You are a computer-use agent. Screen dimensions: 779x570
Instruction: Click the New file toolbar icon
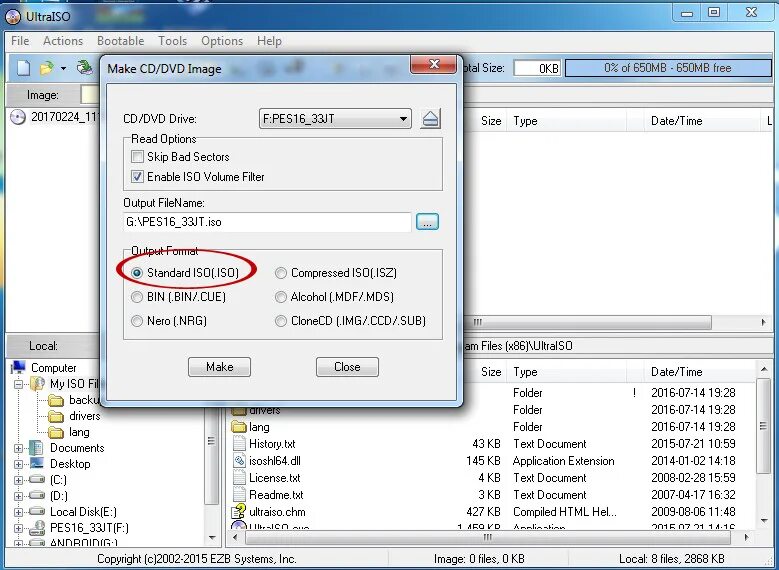point(23,68)
